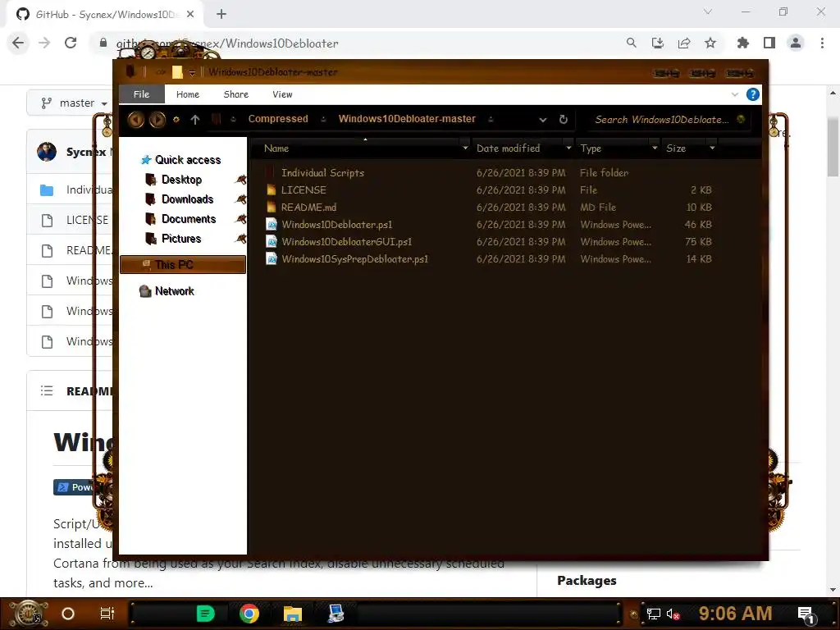Open Task View on taskbar
The height and width of the screenshot is (630, 840).
click(107, 614)
